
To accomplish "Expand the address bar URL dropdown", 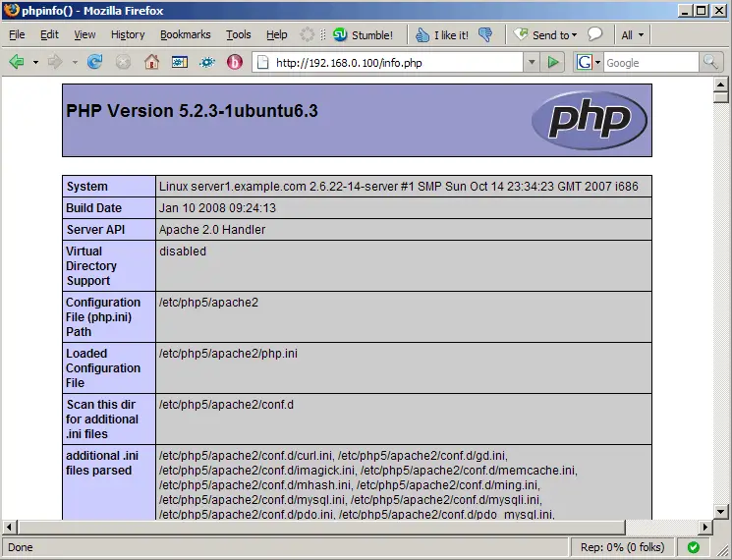I will [x=532, y=62].
